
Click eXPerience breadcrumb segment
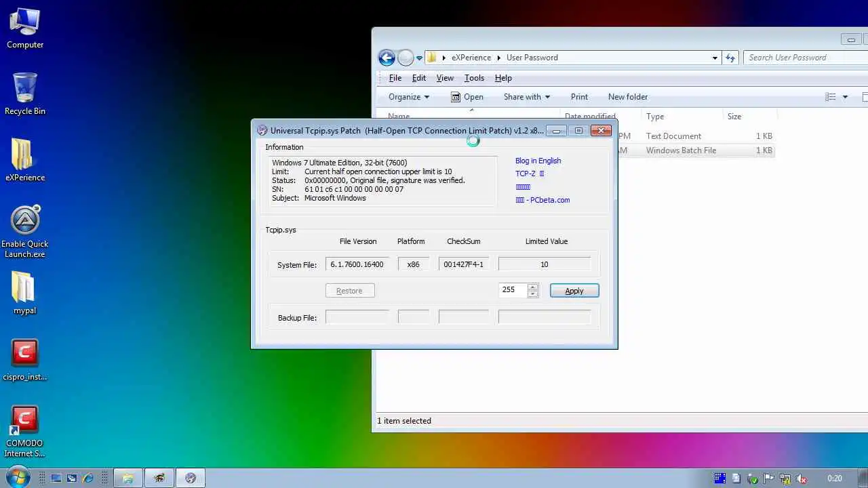click(x=471, y=58)
